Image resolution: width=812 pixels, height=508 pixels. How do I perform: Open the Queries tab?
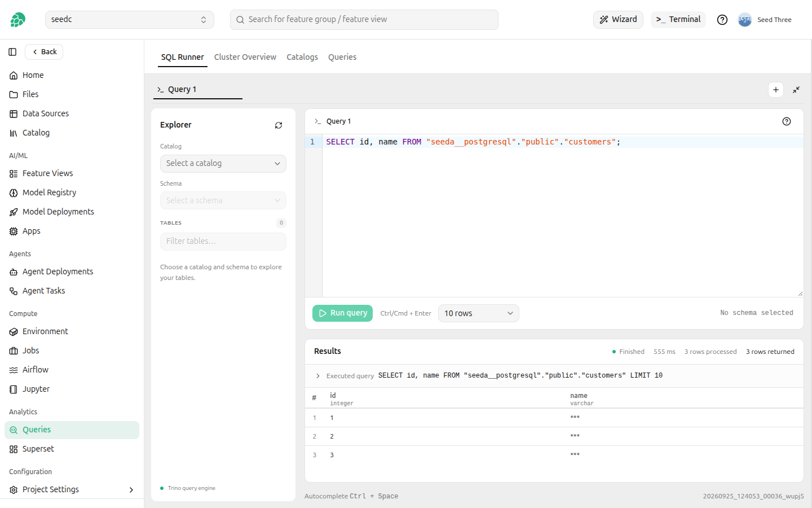(342, 57)
